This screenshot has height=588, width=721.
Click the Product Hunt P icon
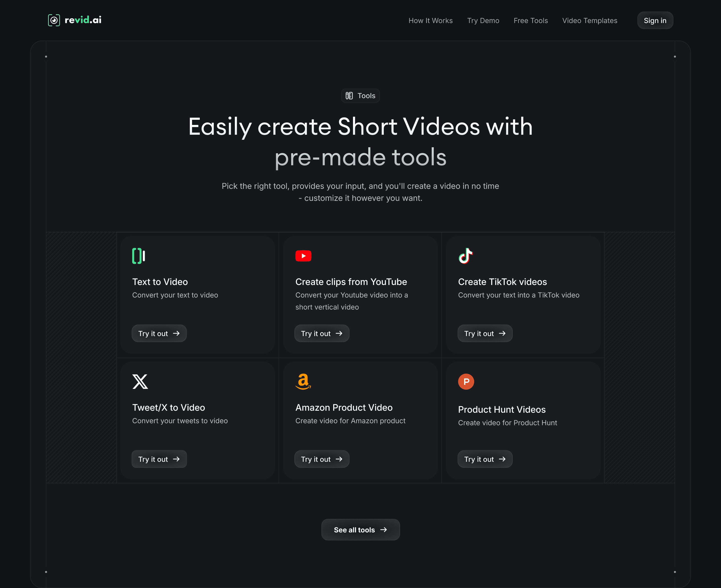(466, 382)
